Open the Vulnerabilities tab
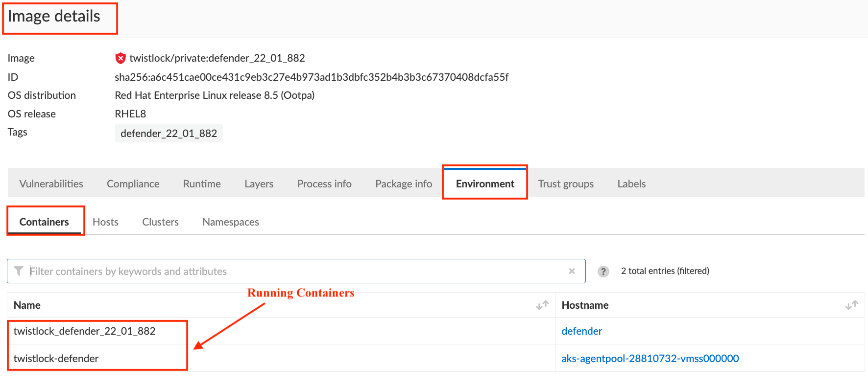 click(51, 184)
